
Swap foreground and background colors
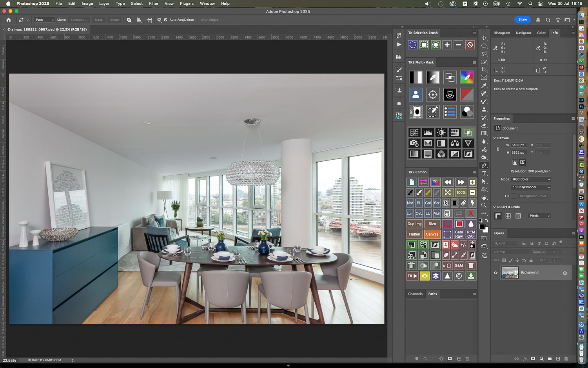click(487, 220)
